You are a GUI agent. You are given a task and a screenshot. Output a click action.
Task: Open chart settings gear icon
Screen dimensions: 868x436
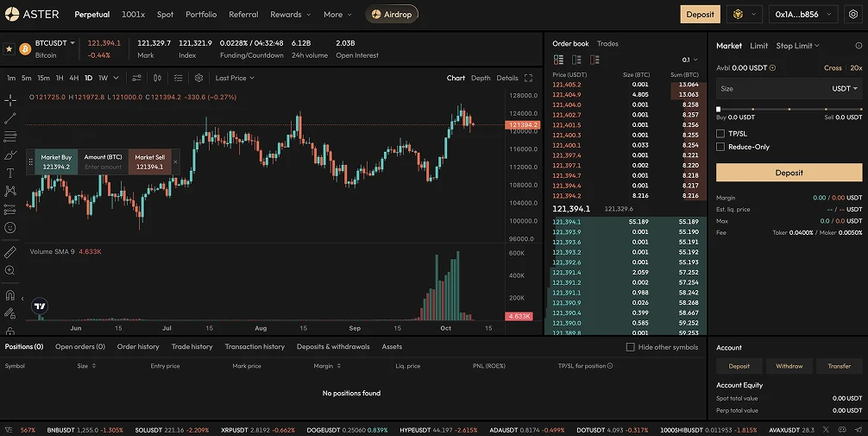click(x=198, y=78)
